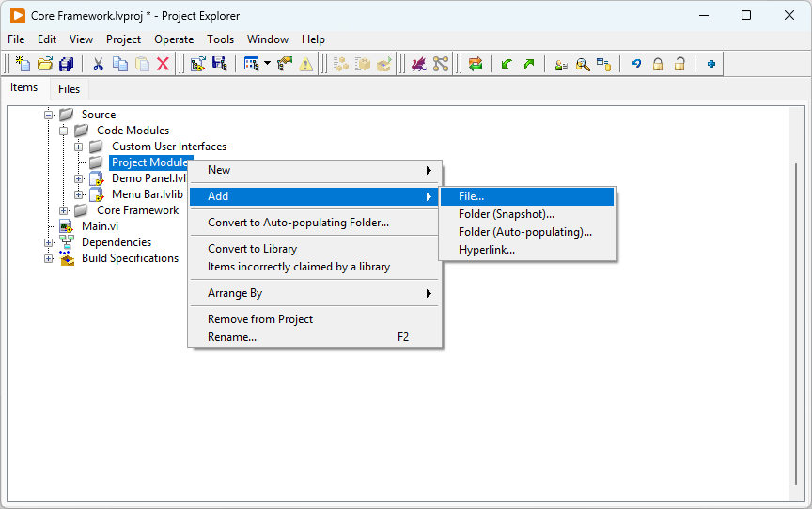Click the red X Delete icon

coord(164,64)
